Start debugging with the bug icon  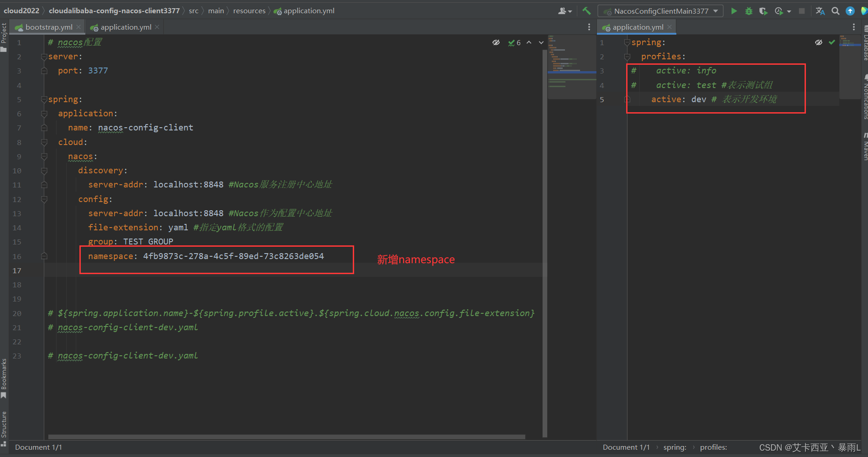pos(749,11)
